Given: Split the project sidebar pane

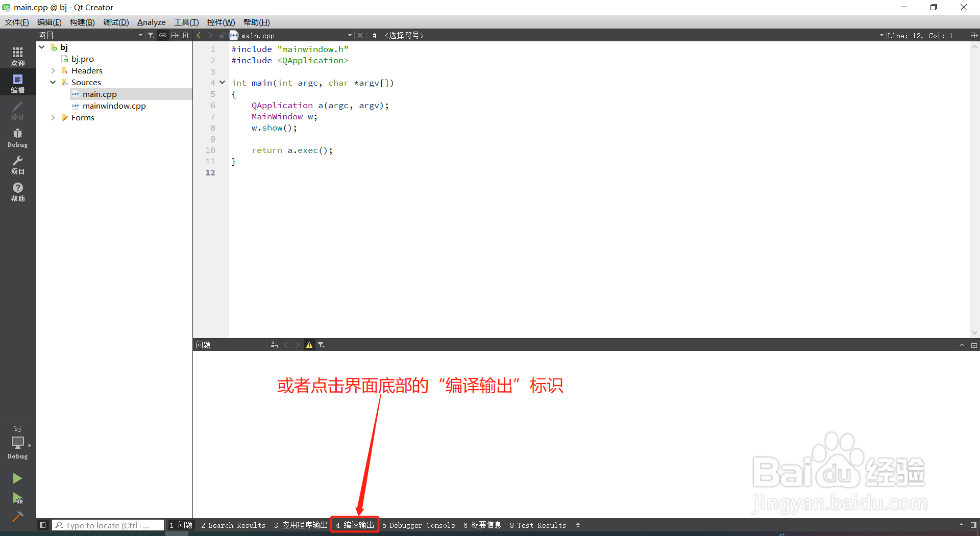Looking at the screenshot, I should (175, 35).
